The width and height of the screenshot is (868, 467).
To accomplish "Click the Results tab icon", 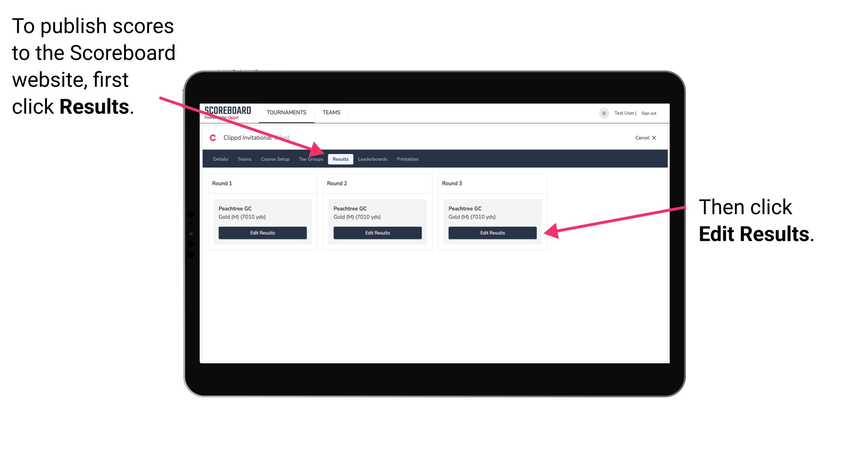I will tap(339, 159).
